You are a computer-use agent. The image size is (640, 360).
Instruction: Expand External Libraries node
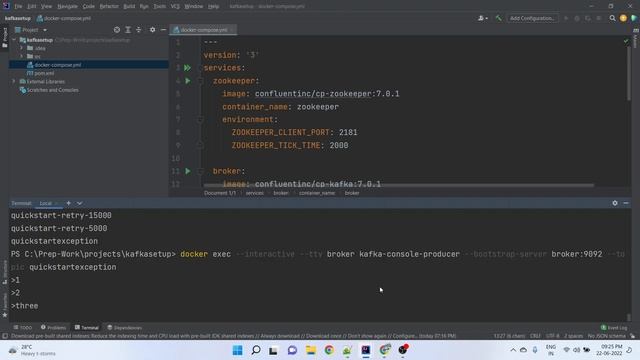pyautogui.click(x=15, y=82)
